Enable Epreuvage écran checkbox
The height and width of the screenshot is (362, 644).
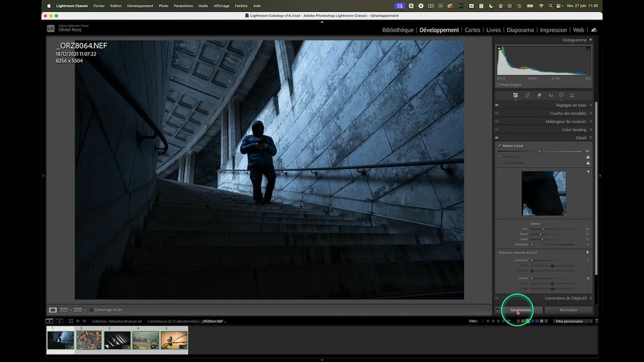[x=92, y=310]
